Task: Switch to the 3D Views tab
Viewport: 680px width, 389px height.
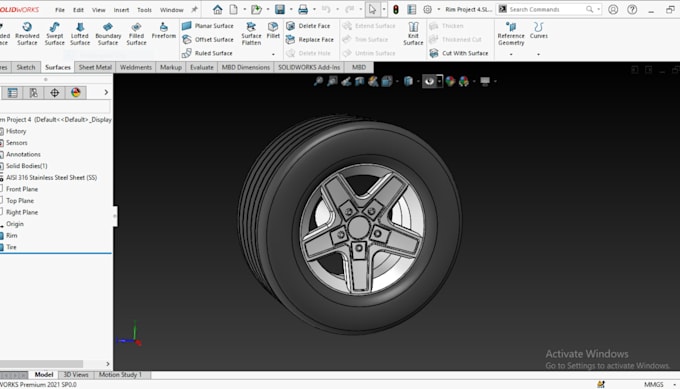Action: (76, 375)
